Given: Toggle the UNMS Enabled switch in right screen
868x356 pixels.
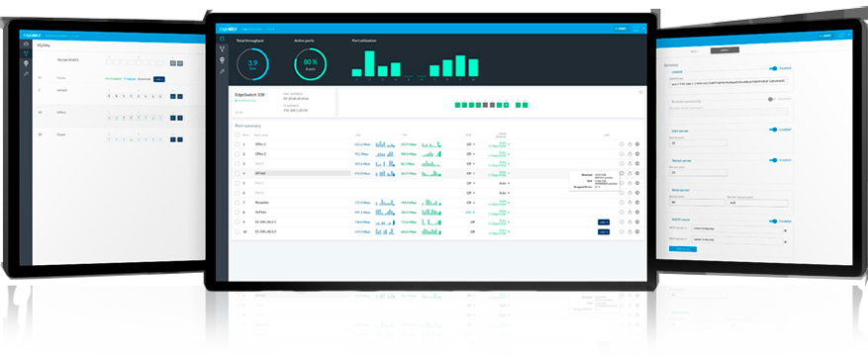Looking at the screenshot, I should (773, 68).
